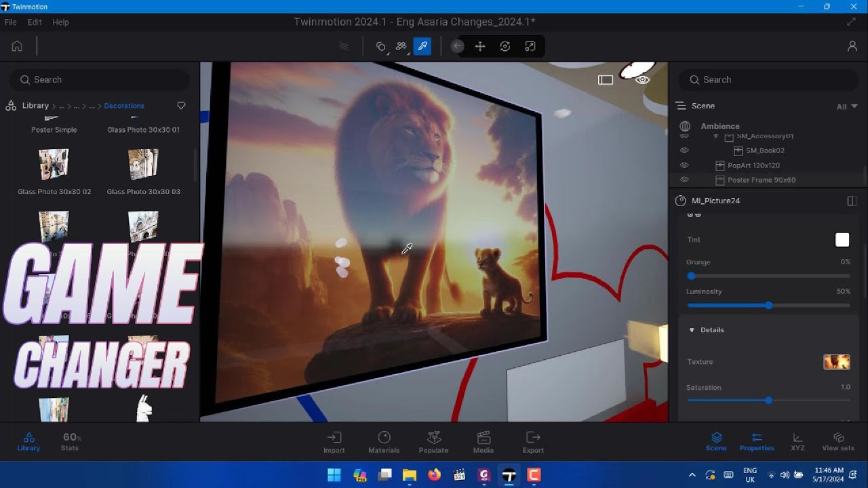Click the MI_Picture24 material sphere icon
Screen dimensions: 868x488
coord(681,201)
